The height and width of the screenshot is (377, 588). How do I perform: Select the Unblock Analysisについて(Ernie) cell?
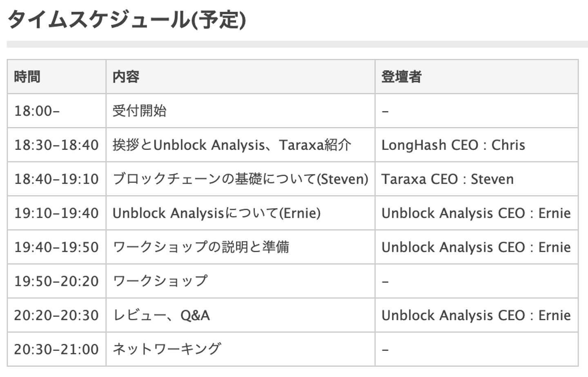click(x=216, y=213)
